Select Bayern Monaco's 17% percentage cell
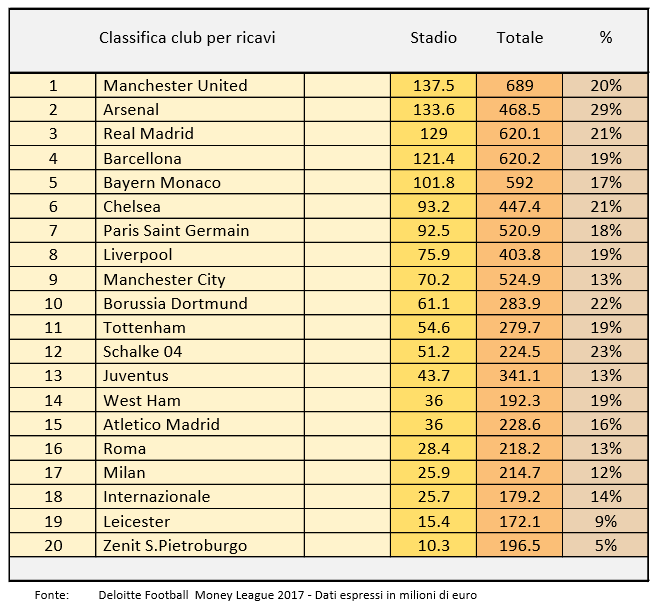 coord(605,183)
